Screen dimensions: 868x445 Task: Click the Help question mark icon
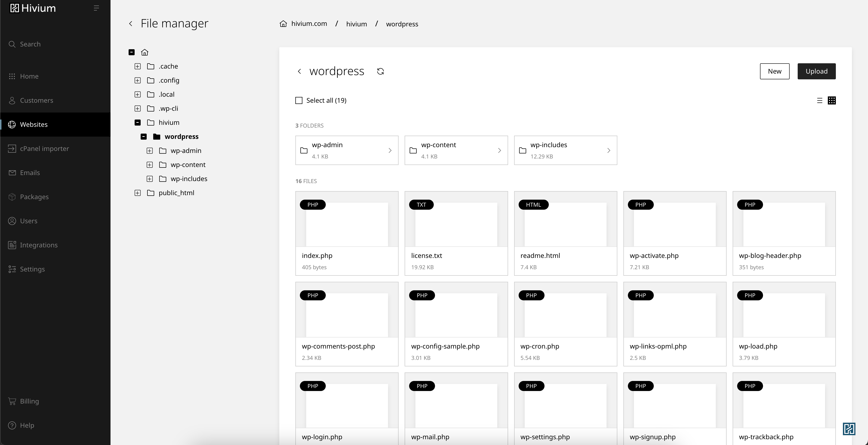click(12, 425)
